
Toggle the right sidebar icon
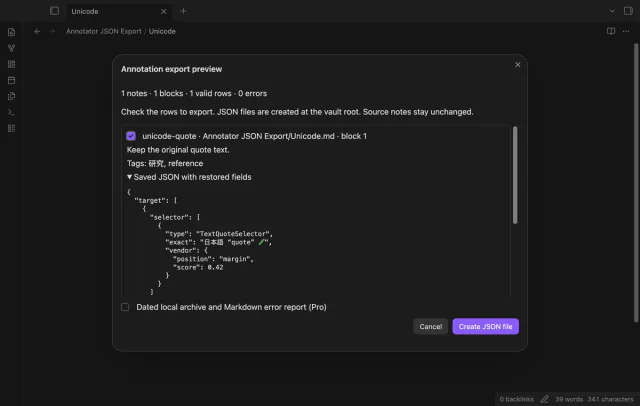[x=628, y=11]
